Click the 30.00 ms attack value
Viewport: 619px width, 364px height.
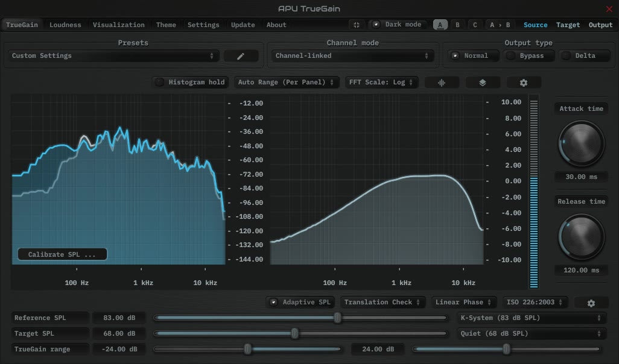pos(581,177)
